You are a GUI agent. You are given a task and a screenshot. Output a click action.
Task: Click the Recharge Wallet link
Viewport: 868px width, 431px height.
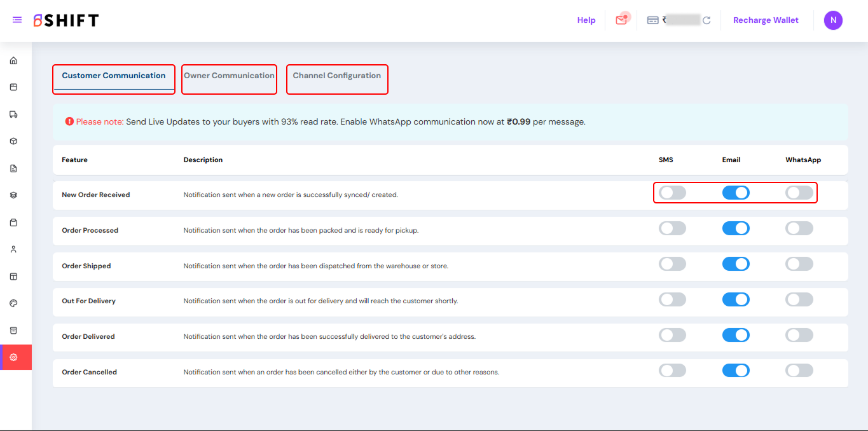pos(766,20)
